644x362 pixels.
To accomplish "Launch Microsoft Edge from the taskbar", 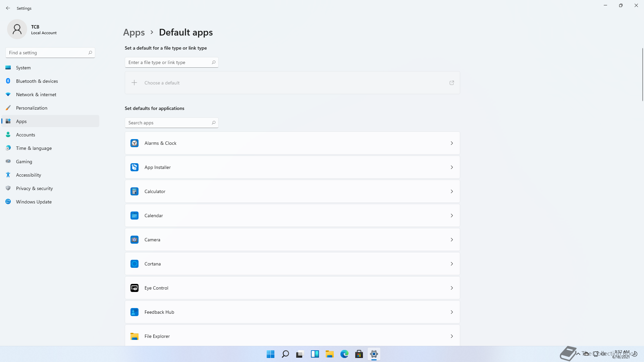I will pos(344,354).
